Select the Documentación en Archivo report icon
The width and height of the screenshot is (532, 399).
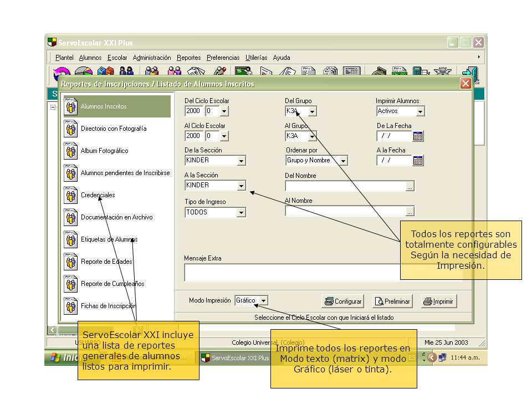click(x=70, y=217)
